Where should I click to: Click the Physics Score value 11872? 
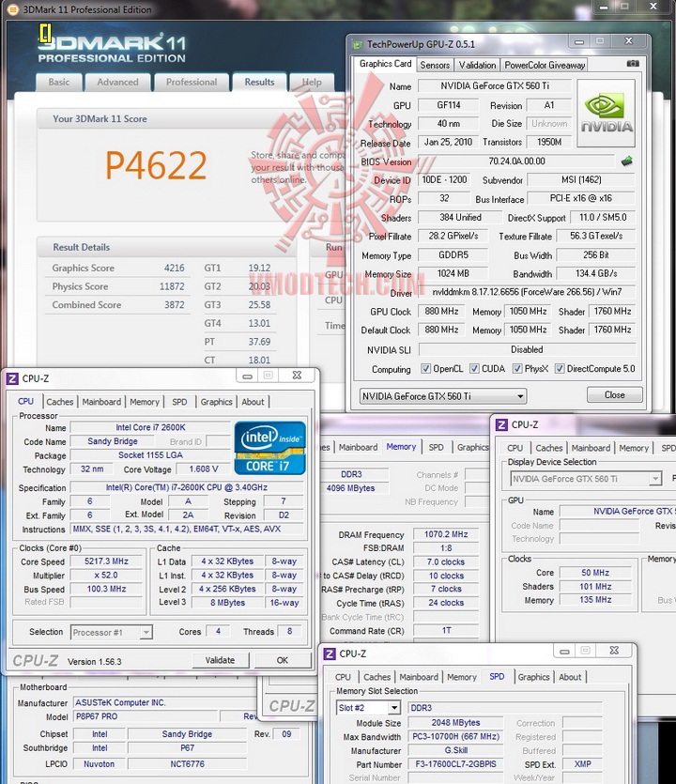172,286
